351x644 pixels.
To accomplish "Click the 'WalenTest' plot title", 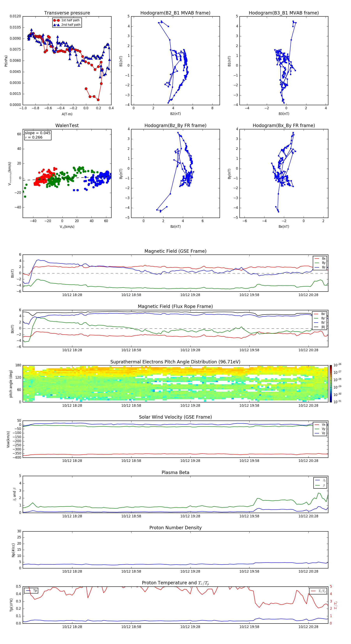I will [x=67, y=125].
